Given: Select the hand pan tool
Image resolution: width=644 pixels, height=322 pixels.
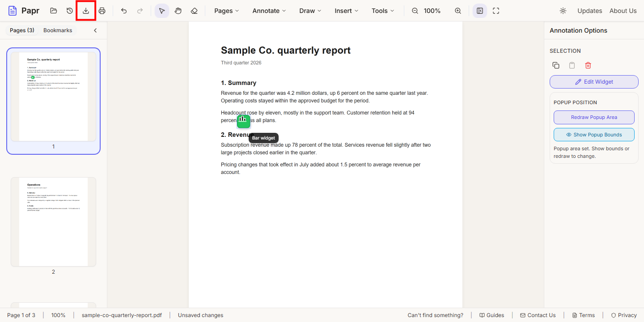Looking at the screenshot, I should pos(178,11).
